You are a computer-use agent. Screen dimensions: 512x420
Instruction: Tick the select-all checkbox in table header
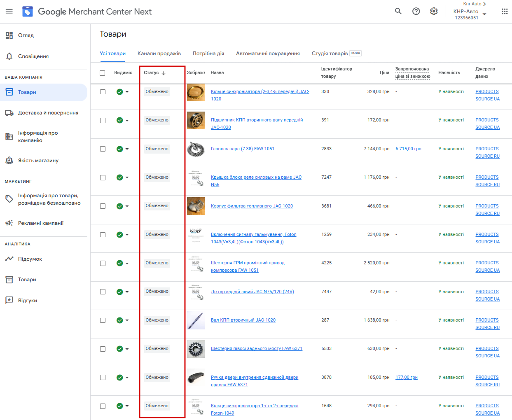click(103, 73)
